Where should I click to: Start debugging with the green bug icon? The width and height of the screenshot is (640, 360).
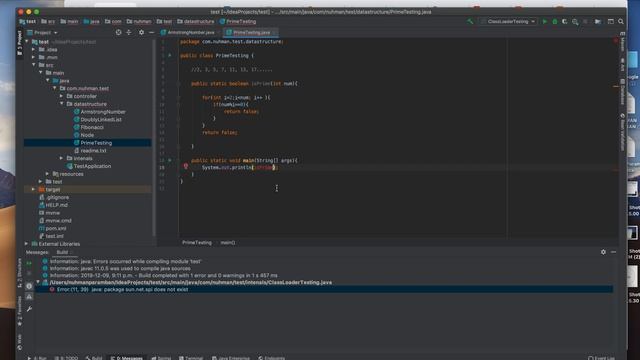point(555,22)
